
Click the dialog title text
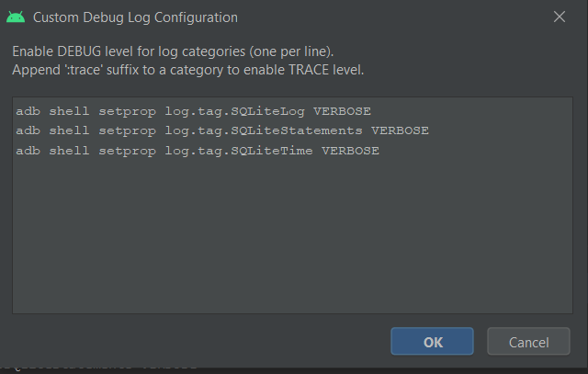click(135, 17)
